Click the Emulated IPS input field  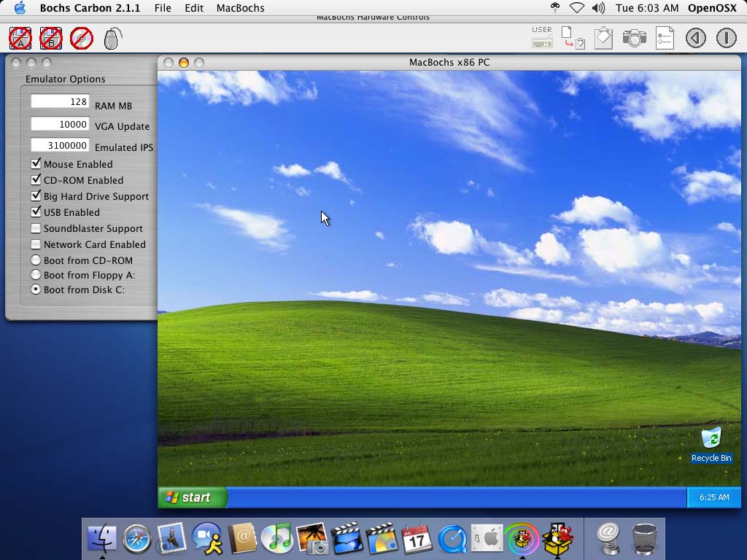click(x=60, y=145)
